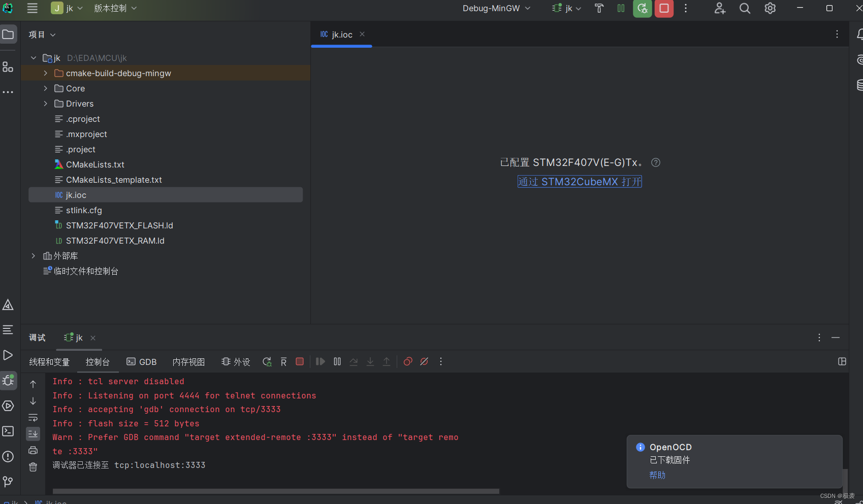
Task: Open the 项目 view selector dropdown
Action: pyautogui.click(x=42, y=35)
